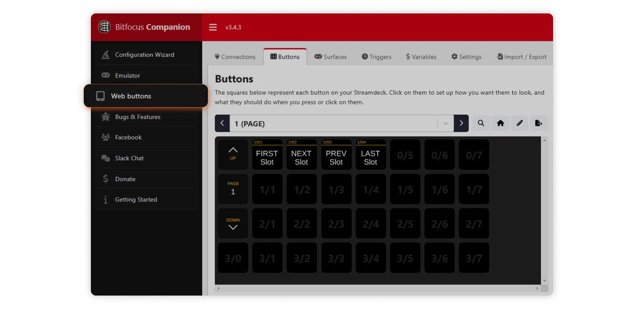This screenshot has width=644, height=314.
Task: Open the Facebook sidebar link
Action: (x=147, y=137)
